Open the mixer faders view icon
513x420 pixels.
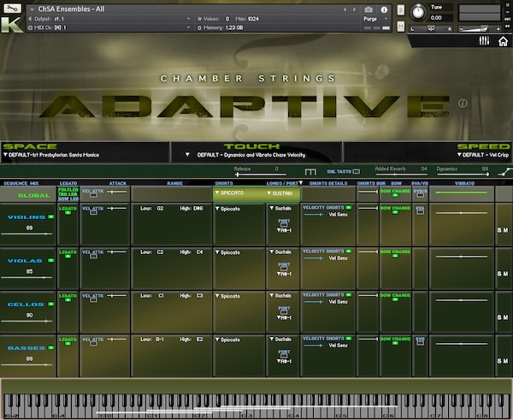click(484, 41)
